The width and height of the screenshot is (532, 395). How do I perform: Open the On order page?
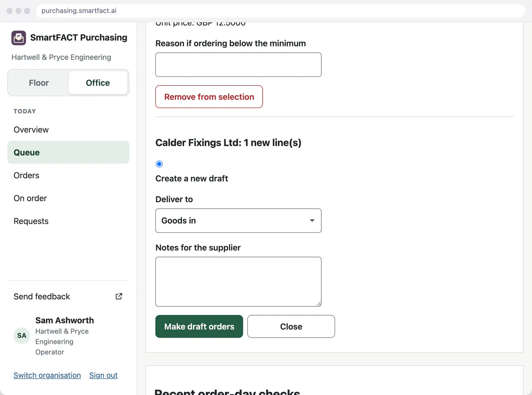[68, 198]
